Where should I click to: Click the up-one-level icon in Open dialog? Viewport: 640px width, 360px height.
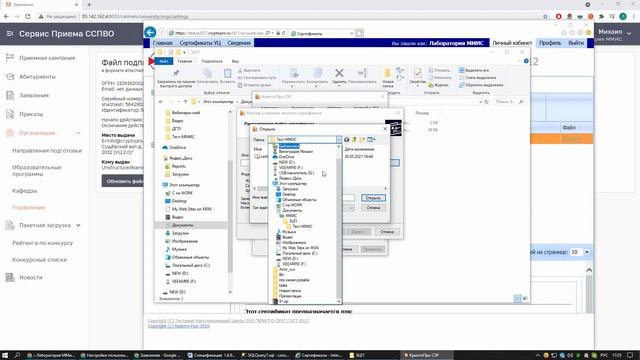pos(354,140)
